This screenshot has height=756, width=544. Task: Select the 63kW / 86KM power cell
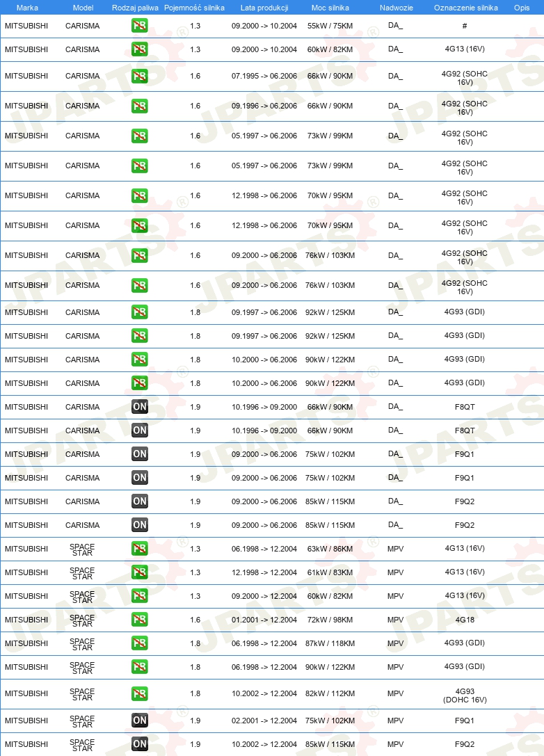click(x=330, y=549)
